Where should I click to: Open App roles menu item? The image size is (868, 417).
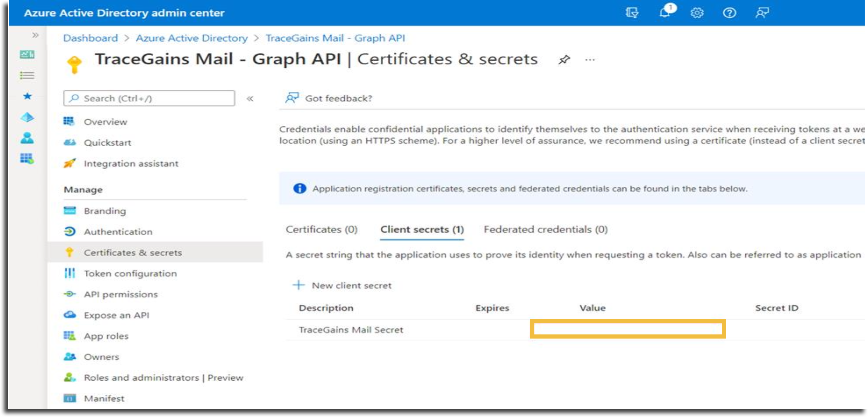click(106, 336)
